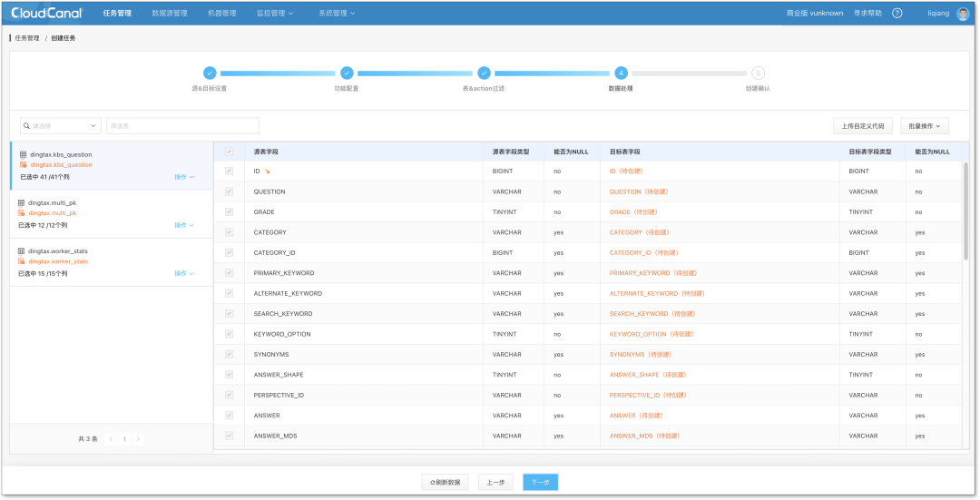980x500 pixels.
Task: Open the 机器管理 nav tab
Action: pos(222,13)
